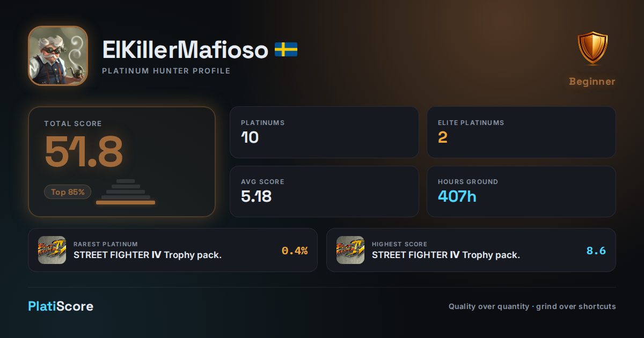Open the Total Score 51.8 card
This screenshot has height=338, width=644.
(122, 161)
